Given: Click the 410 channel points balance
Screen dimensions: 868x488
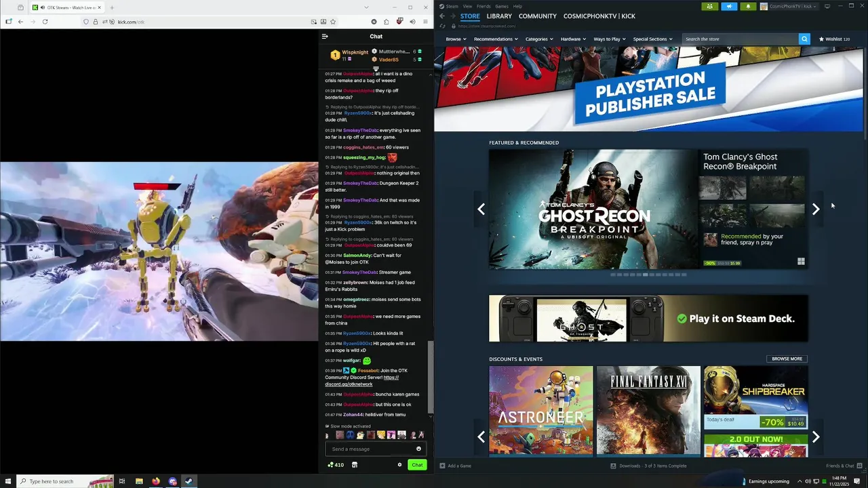Looking at the screenshot, I should point(336,465).
